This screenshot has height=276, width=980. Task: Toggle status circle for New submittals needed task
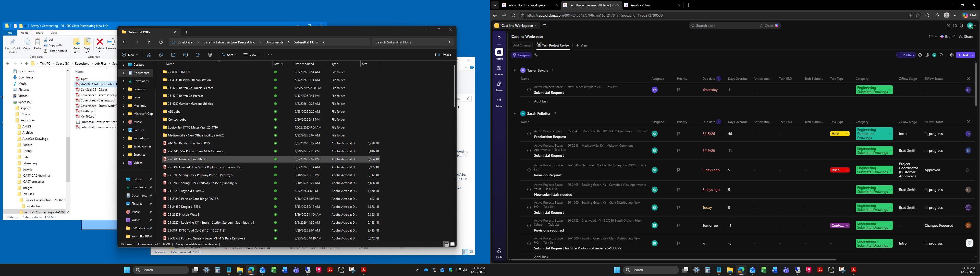pyautogui.click(x=529, y=189)
